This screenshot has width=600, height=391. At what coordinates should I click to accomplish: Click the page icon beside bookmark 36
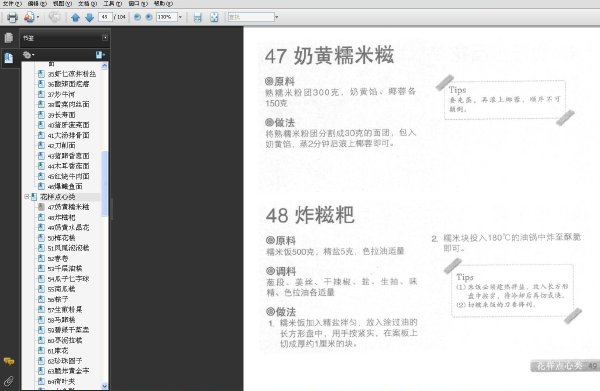41,84
